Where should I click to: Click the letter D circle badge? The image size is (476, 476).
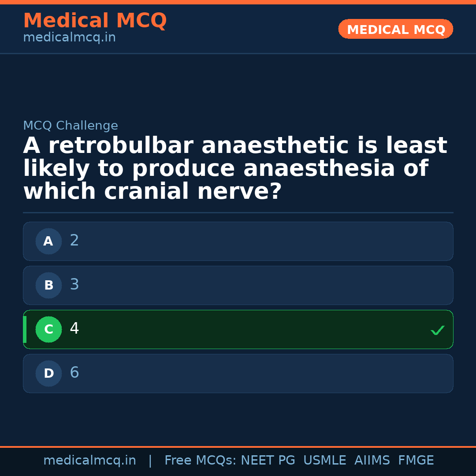point(48,374)
